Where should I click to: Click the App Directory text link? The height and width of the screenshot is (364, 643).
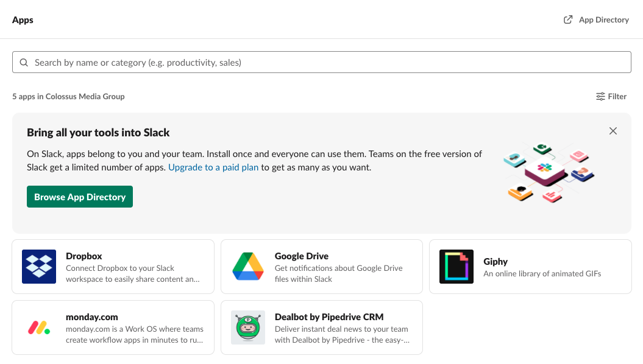pos(603,19)
